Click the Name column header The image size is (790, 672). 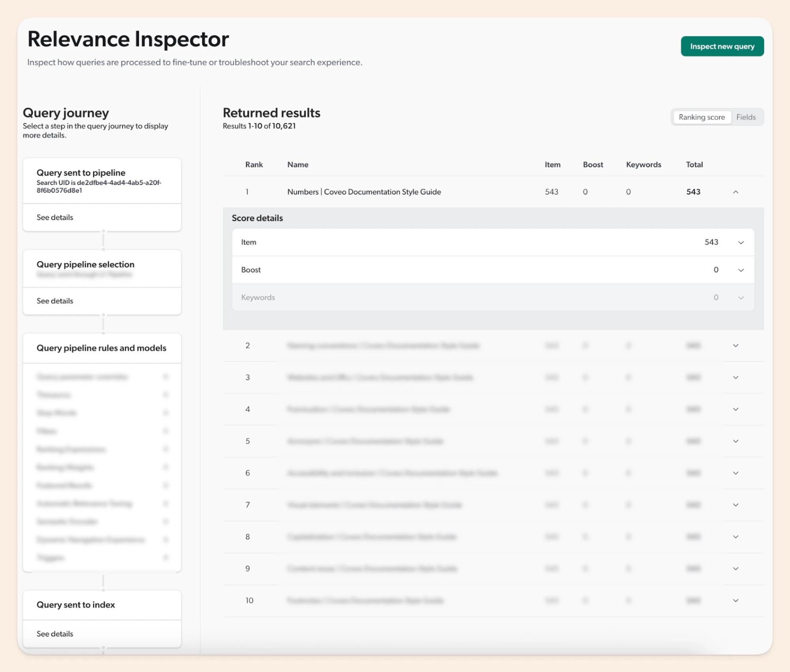click(x=298, y=165)
